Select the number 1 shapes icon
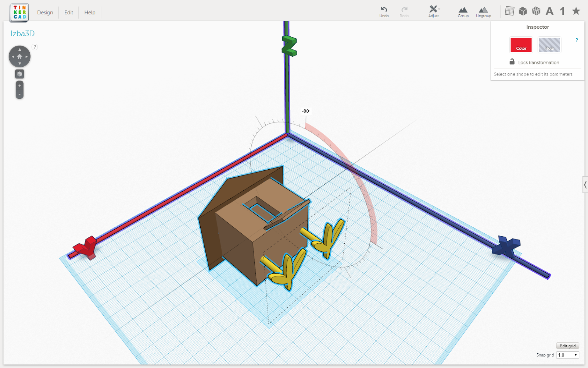Image resolution: width=588 pixels, height=368 pixels. (x=562, y=11)
